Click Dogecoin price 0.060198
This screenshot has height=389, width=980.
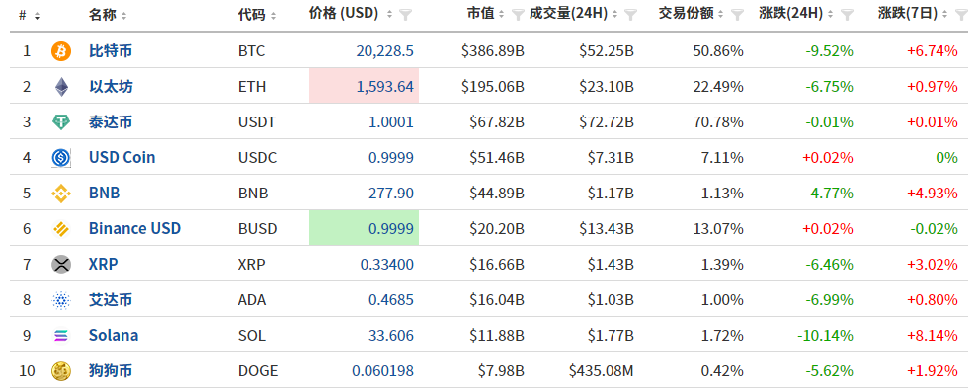[x=382, y=371]
